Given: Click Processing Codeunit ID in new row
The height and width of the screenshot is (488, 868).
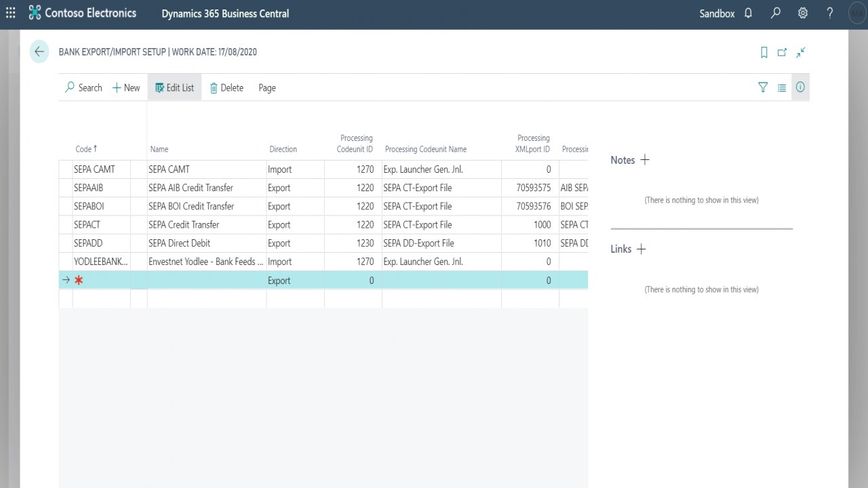Looking at the screenshot, I should point(353,280).
